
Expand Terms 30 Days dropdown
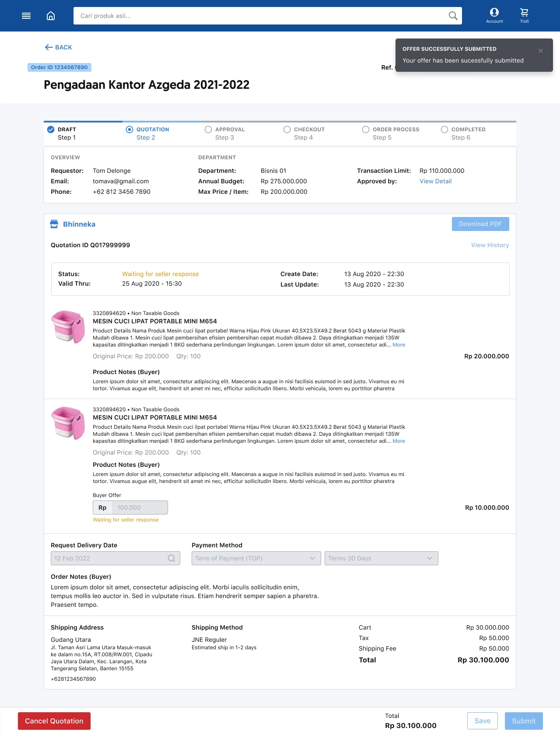click(381, 558)
